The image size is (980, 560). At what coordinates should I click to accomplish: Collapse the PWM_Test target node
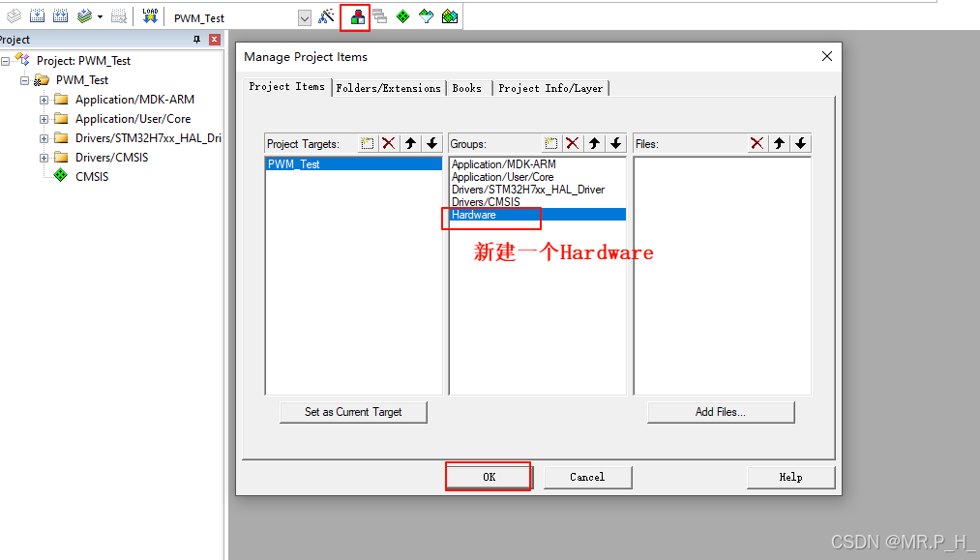click(x=24, y=80)
